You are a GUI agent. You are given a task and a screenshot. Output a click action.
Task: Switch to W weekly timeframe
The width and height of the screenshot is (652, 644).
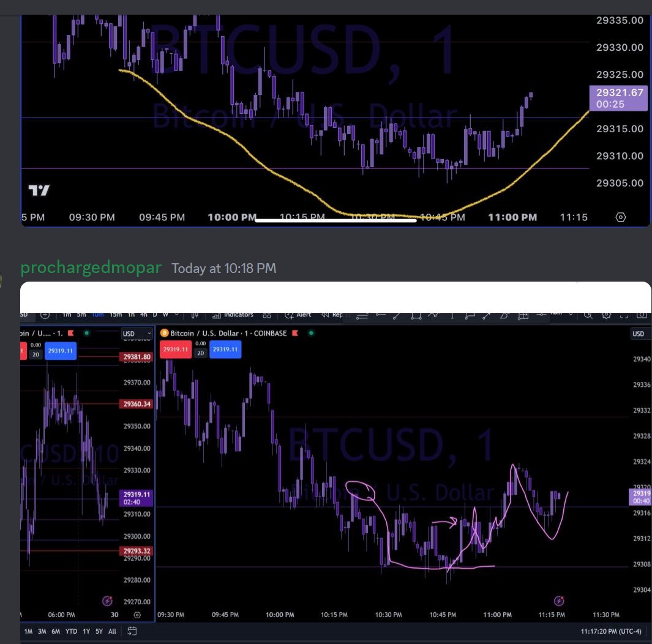tap(165, 315)
